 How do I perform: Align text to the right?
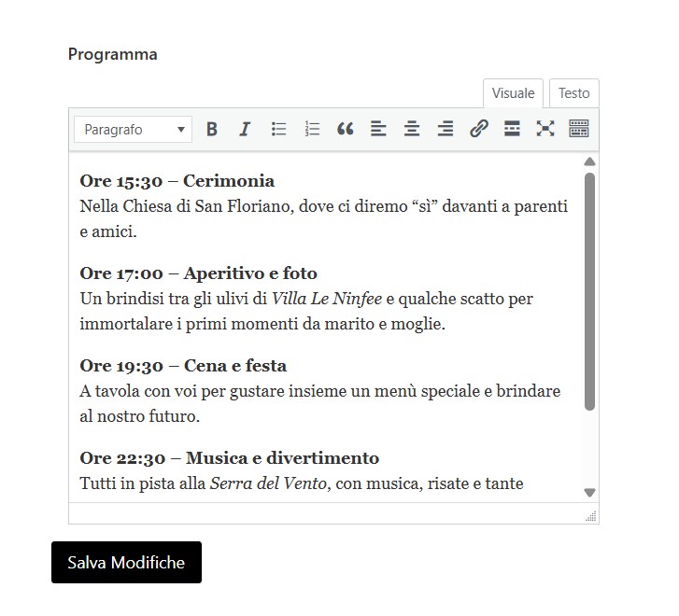tap(446, 129)
